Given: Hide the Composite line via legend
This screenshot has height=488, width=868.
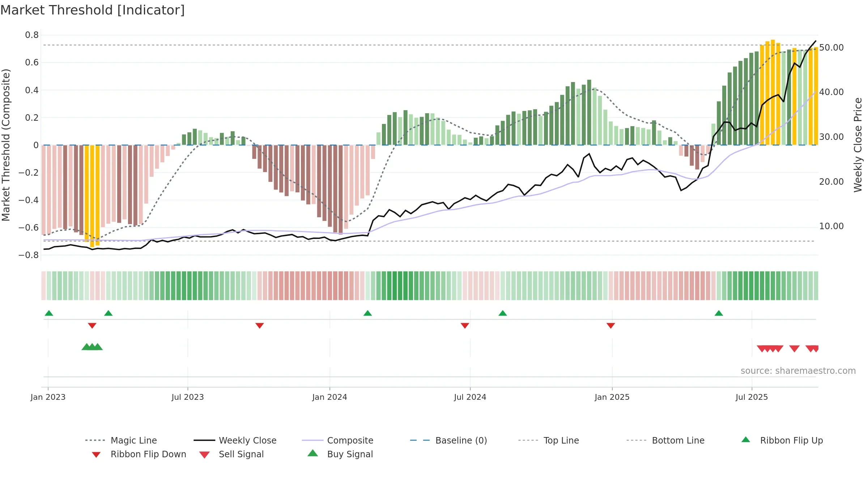Looking at the screenshot, I should 337,440.
